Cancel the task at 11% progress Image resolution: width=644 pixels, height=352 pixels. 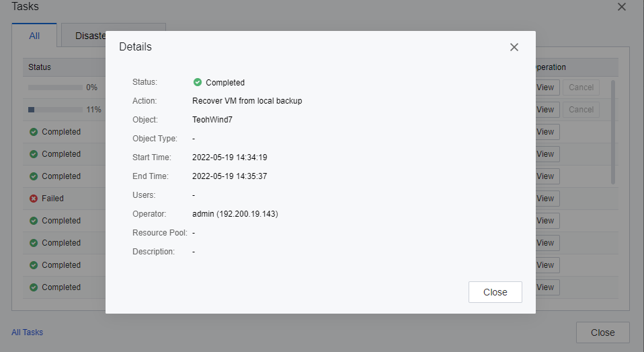tap(581, 110)
